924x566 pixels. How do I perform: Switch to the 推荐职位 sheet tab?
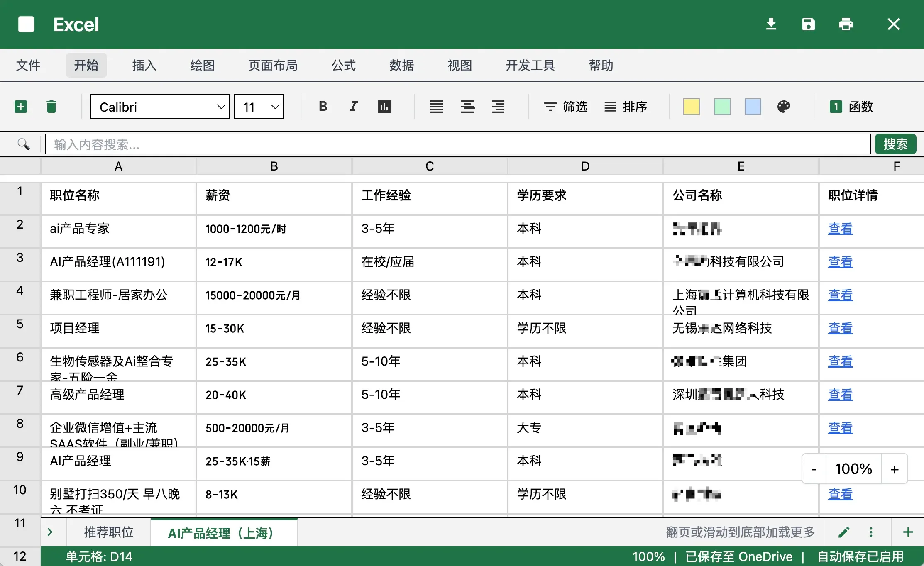tap(109, 532)
